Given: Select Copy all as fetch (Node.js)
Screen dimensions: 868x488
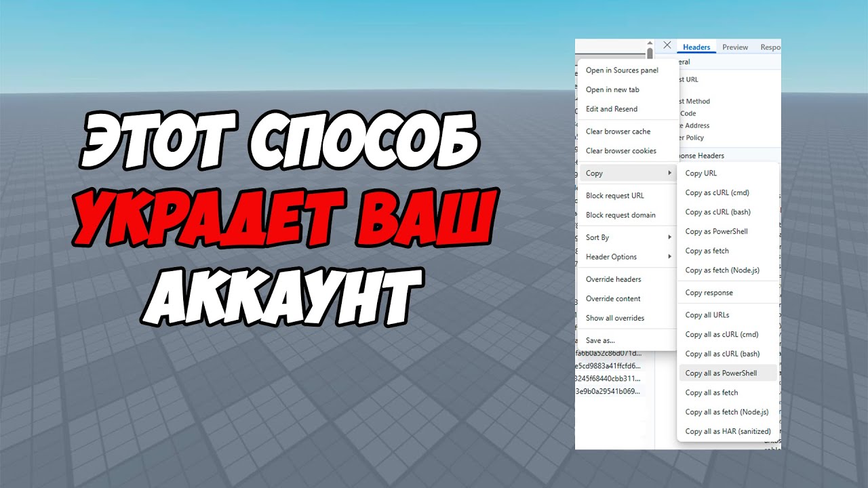Looking at the screenshot, I should pyautogui.click(x=727, y=412).
